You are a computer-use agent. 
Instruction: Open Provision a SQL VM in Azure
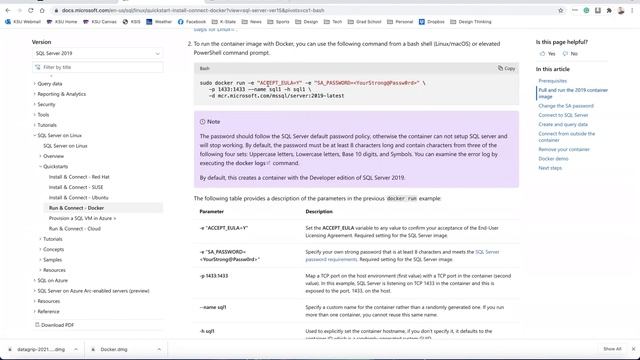click(x=82, y=218)
